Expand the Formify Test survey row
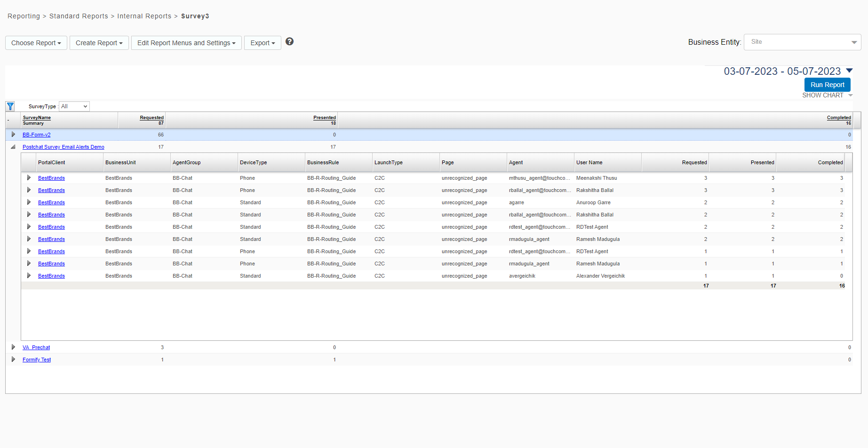The image size is (868, 448). click(13, 360)
